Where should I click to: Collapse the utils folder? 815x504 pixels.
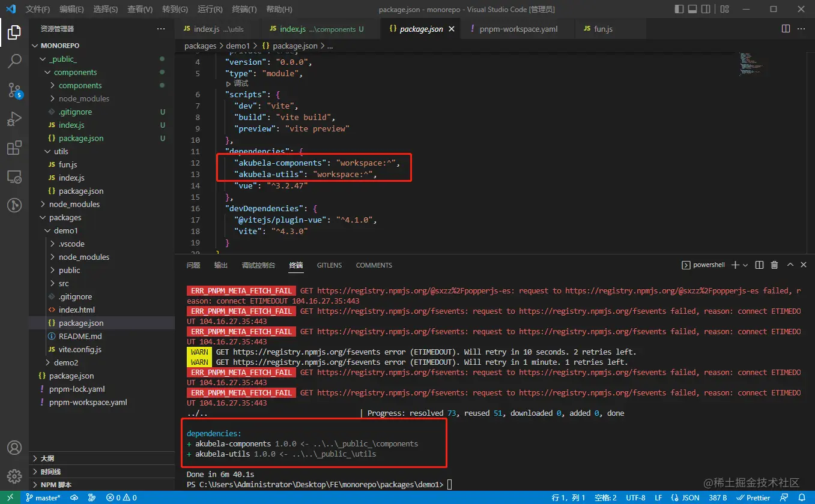click(61, 151)
